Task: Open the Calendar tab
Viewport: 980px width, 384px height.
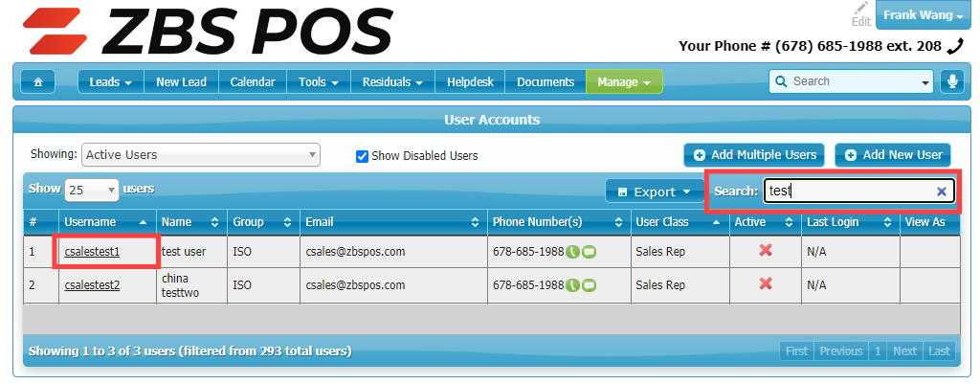Action: tap(253, 82)
